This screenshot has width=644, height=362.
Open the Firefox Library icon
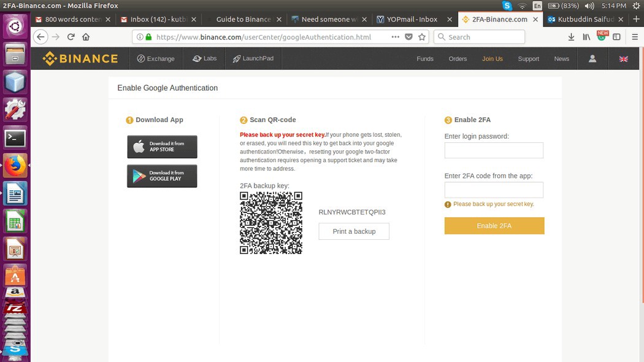click(x=586, y=37)
